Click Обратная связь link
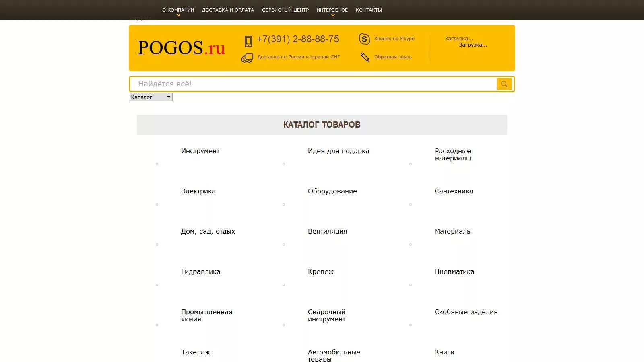Viewport: 644px width, 362px height. click(393, 57)
